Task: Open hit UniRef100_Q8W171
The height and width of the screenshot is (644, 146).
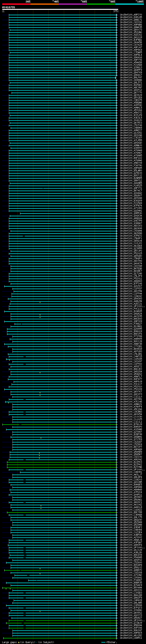Action: point(131,20)
